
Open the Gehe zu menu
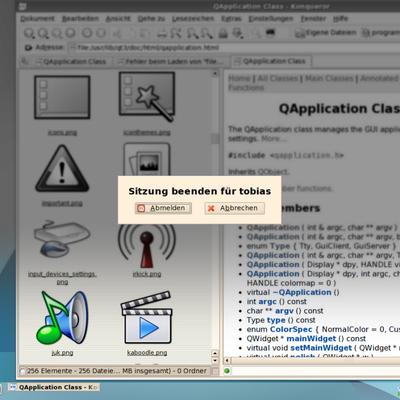(151, 19)
